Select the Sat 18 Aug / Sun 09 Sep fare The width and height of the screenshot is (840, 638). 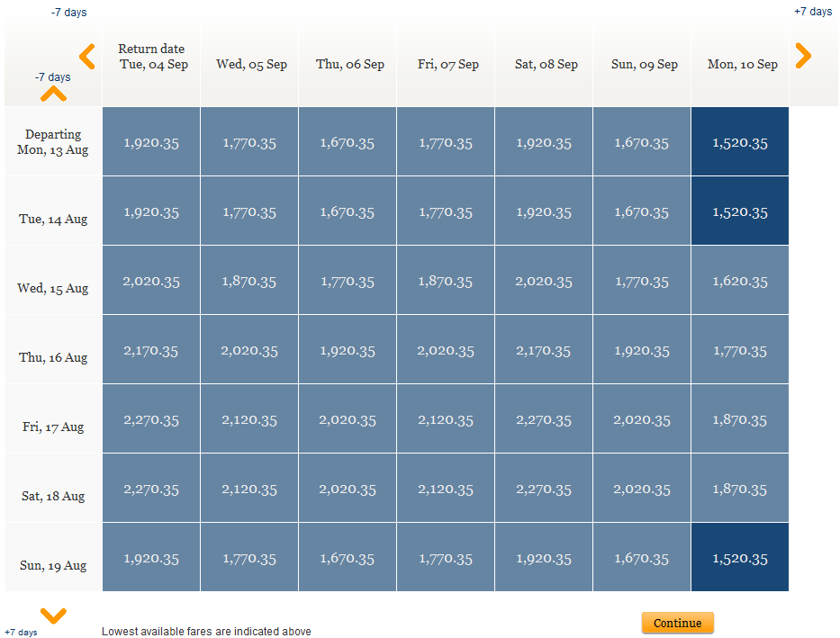point(642,489)
